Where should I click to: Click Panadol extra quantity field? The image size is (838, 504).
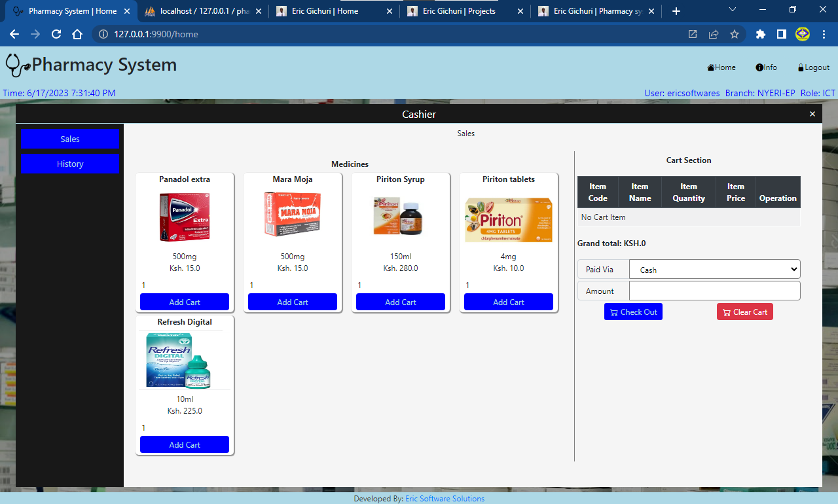185,285
